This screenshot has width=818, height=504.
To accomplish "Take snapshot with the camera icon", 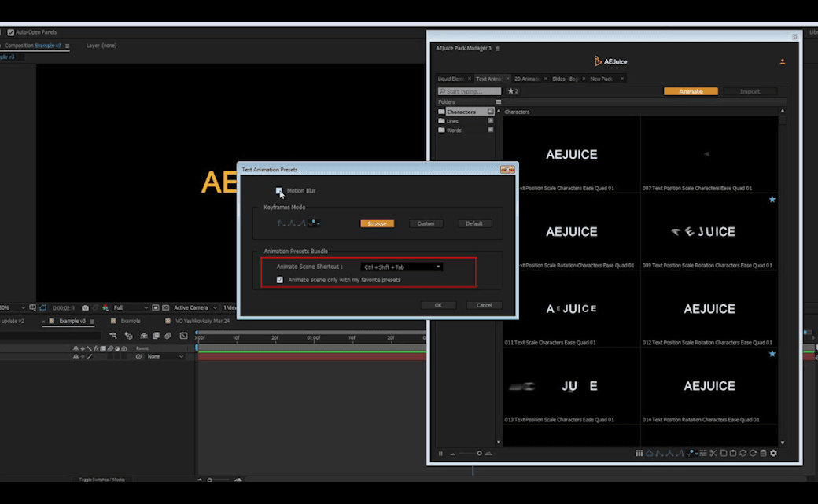I will 85,308.
